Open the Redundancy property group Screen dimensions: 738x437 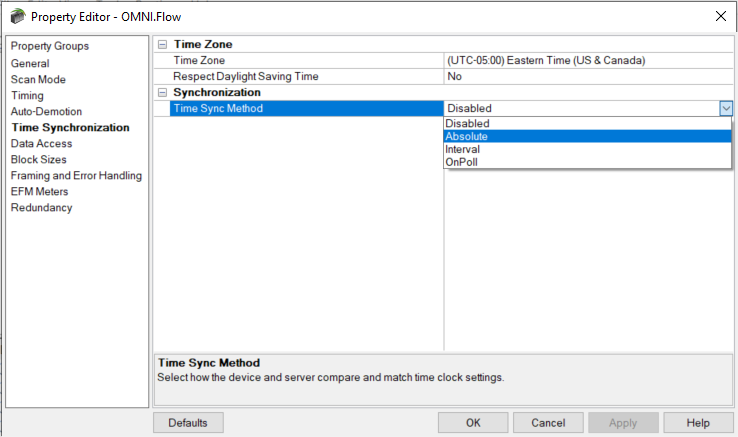coord(41,208)
